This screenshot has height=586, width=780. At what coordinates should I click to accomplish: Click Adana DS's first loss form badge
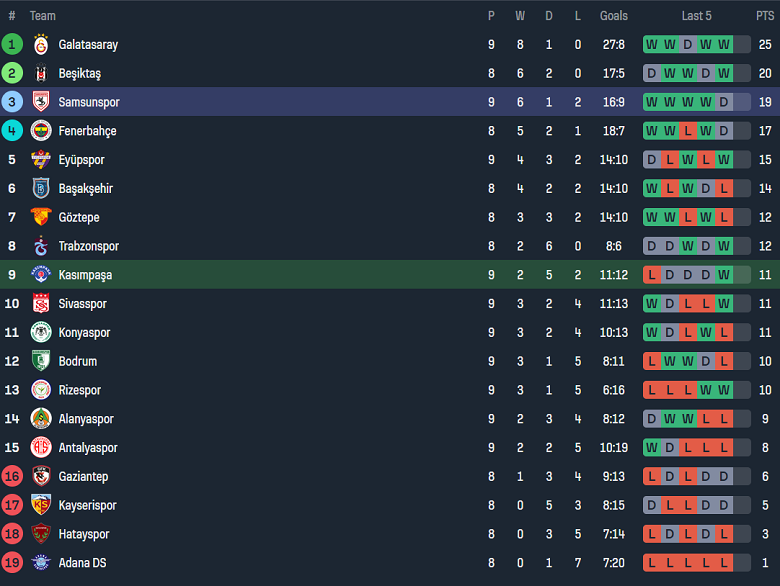click(652, 563)
